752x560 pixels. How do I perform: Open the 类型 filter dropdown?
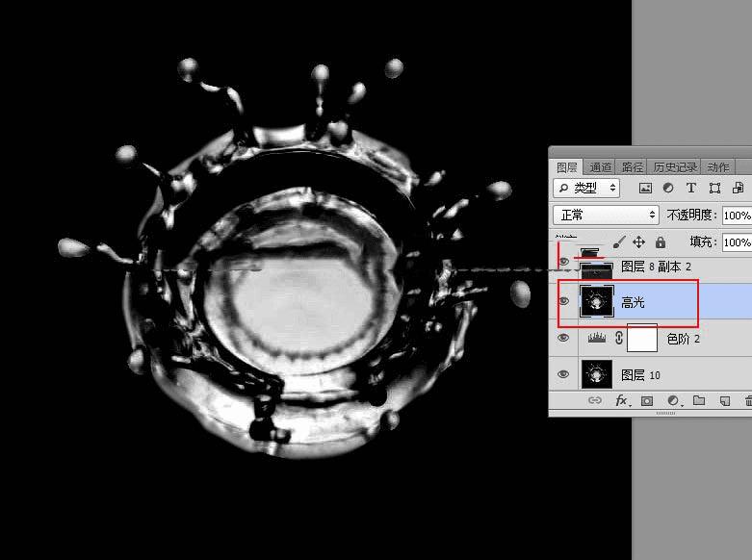pos(586,188)
